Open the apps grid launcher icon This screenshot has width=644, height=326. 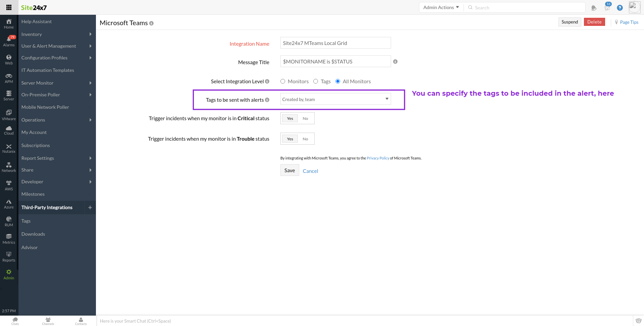click(x=9, y=7)
